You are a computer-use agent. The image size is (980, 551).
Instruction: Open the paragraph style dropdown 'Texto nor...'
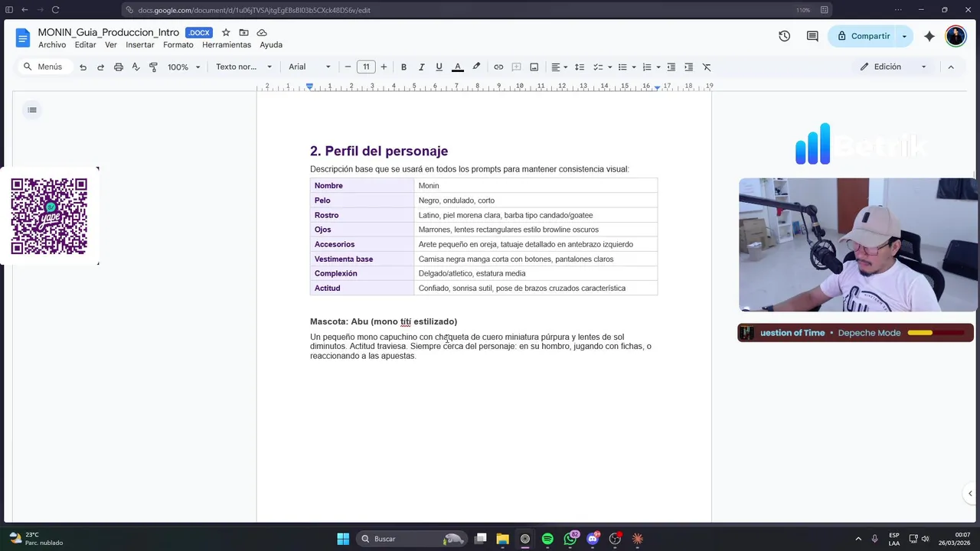(x=243, y=67)
